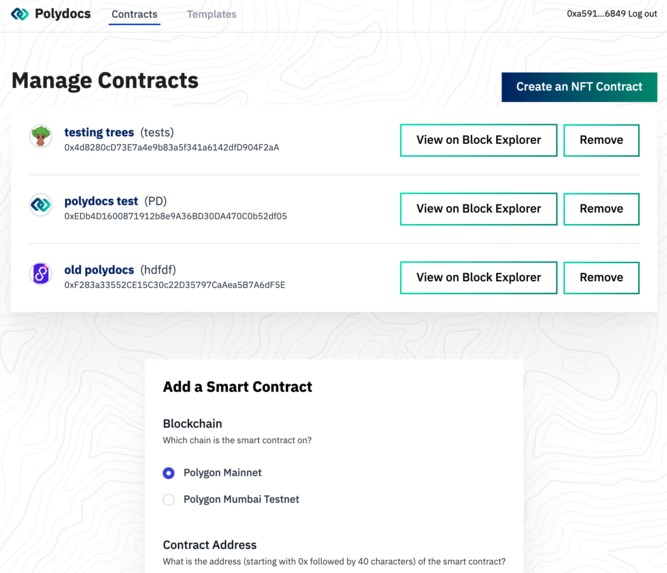This screenshot has width=667, height=573.
Task: Click the (hdfdf) symbol text
Action: (x=158, y=270)
